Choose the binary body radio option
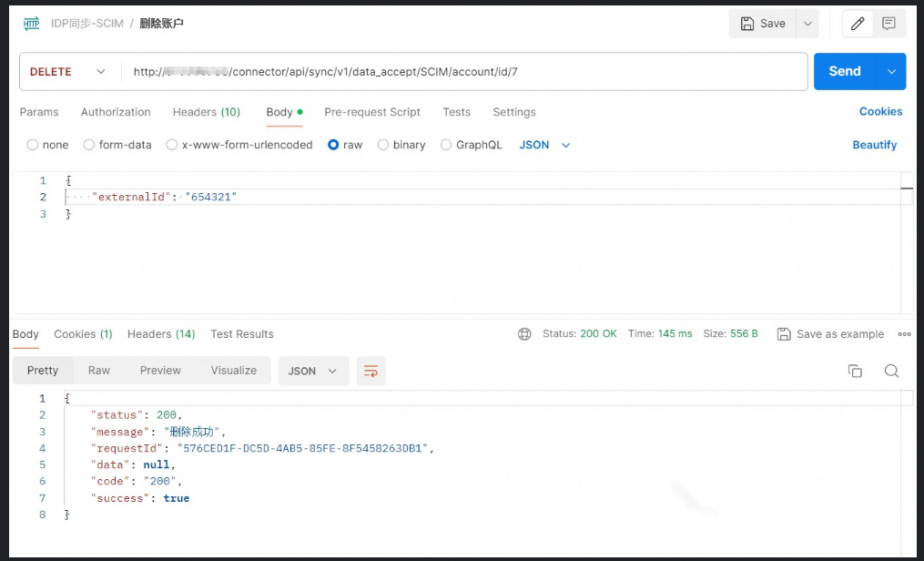 coord(383,145)
